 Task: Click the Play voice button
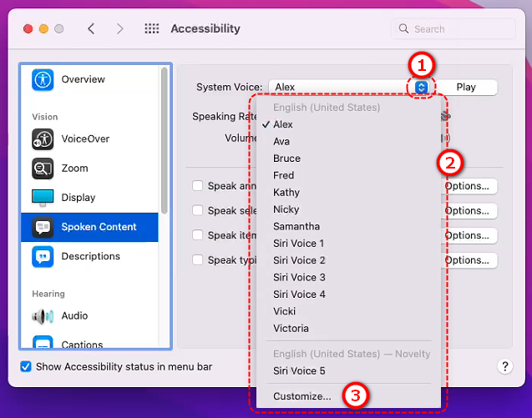[x=466, y=87]
